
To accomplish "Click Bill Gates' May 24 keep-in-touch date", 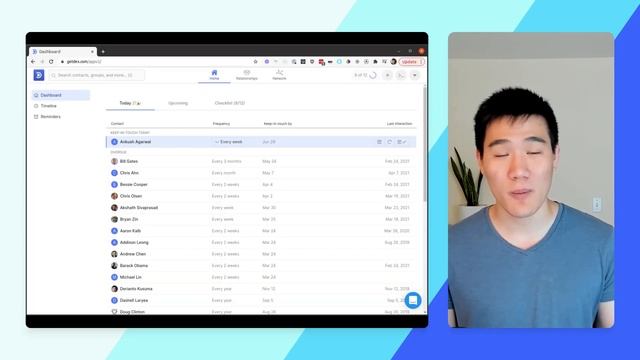I will 269,161.
